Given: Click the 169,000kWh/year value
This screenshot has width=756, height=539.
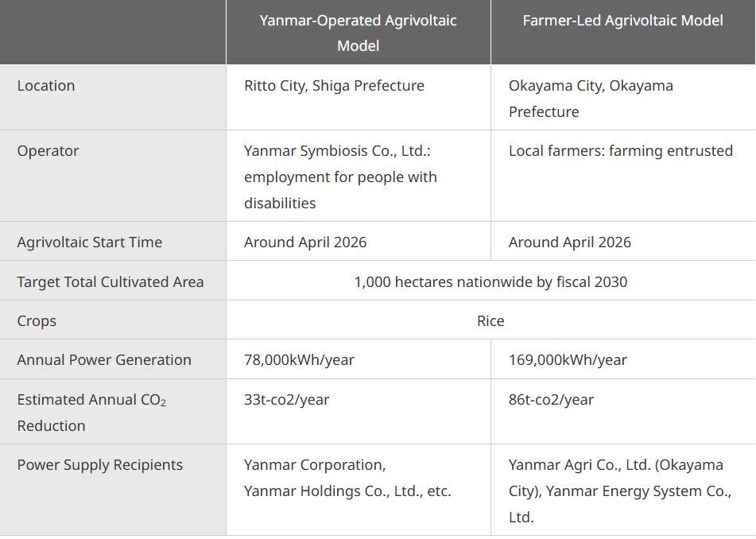Looking at the screenshot, I should coord(568,360).
